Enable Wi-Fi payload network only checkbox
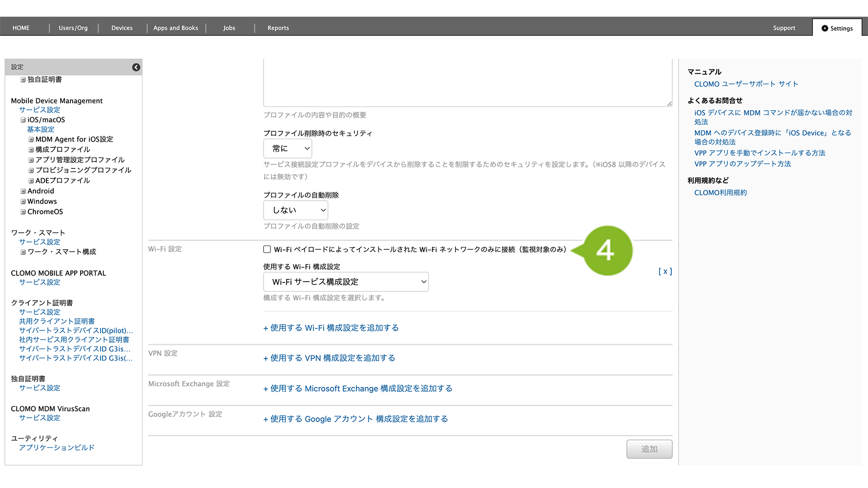Image resolution: width=868 pixels, height=488 pixels. (267, 249)
